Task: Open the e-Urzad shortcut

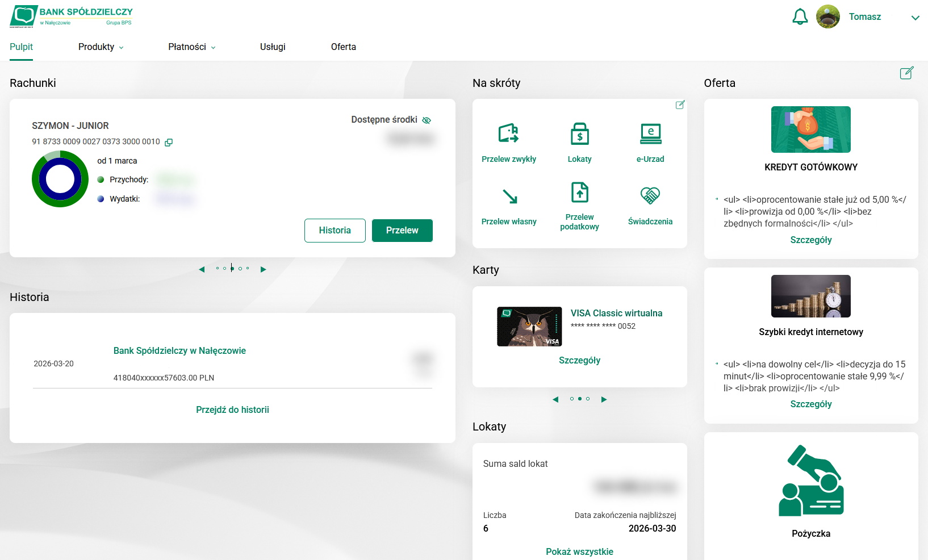Action: click(x=650, y=135)
